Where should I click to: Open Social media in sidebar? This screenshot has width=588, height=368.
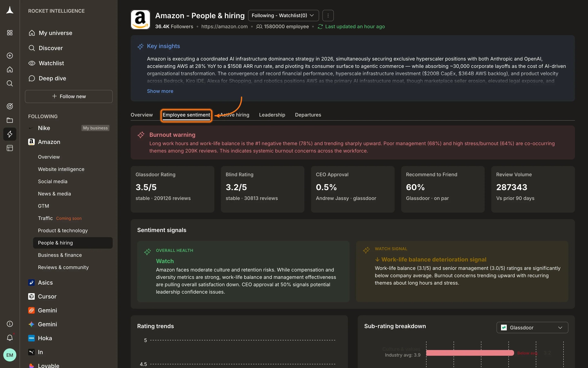coord(53,182)
